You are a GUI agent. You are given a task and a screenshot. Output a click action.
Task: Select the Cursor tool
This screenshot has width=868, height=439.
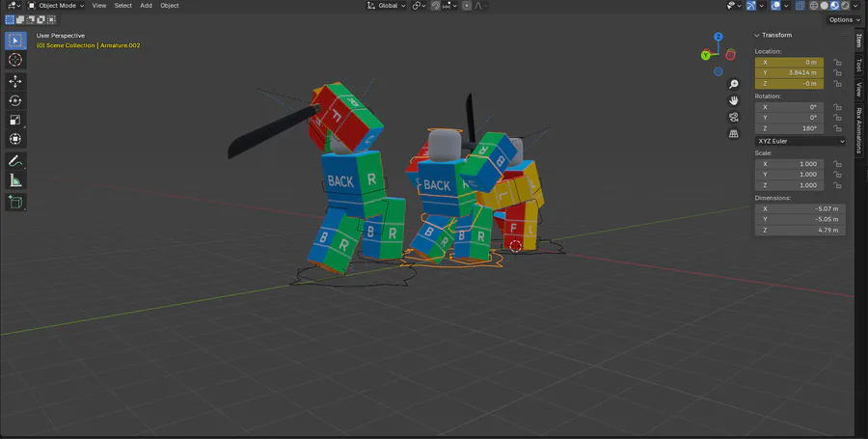[15, 60]
